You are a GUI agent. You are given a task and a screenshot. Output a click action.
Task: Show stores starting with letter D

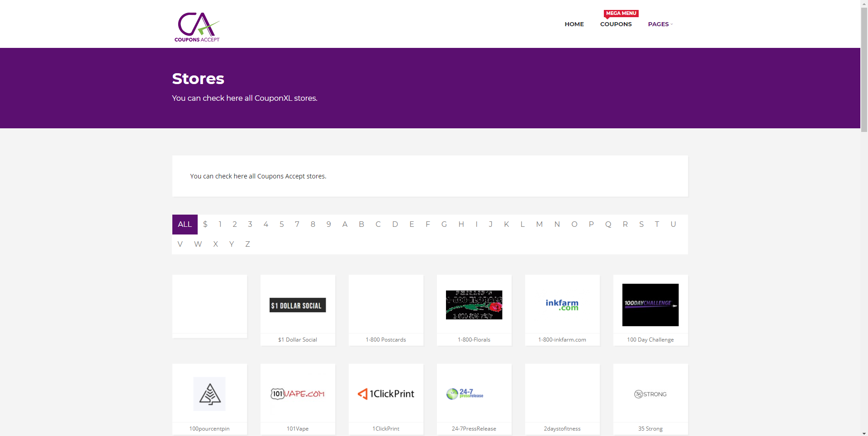click(395, 225)
